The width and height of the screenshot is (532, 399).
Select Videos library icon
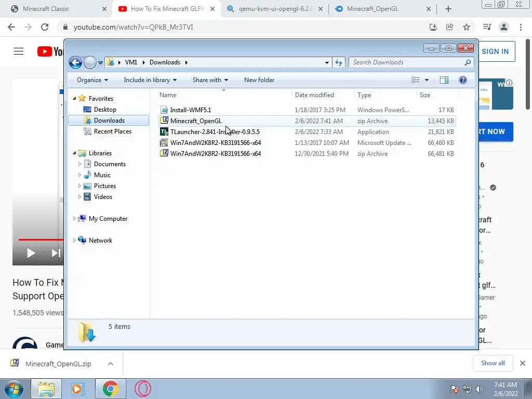click(x=87, y=196)
